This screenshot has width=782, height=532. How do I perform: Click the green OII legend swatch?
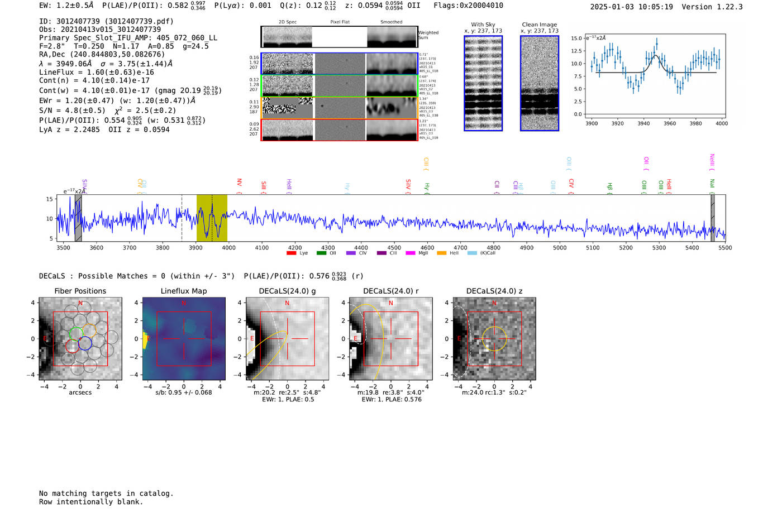click(321, 253)
